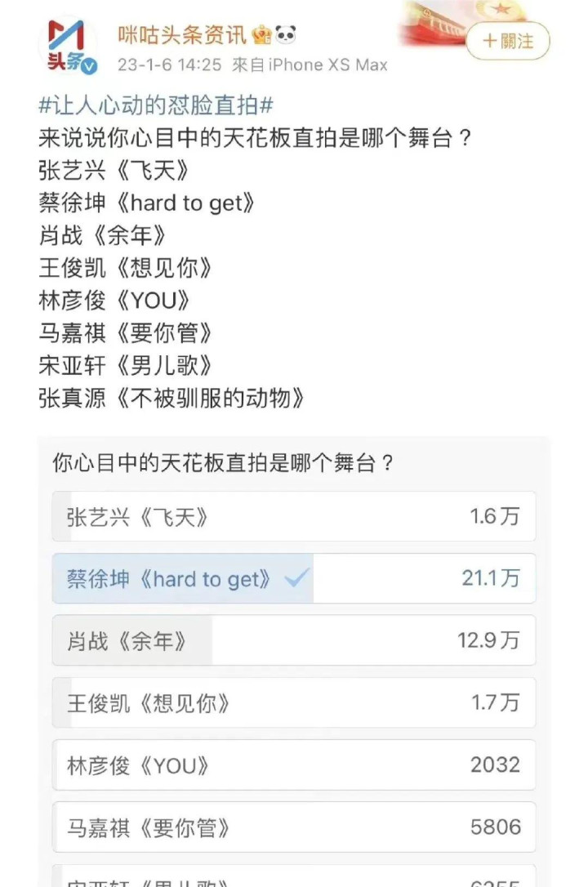Choose 肖战《余年》 poll option
This screenshot has height=887, width=588.
pyautogui.click(x=294, y=640)
